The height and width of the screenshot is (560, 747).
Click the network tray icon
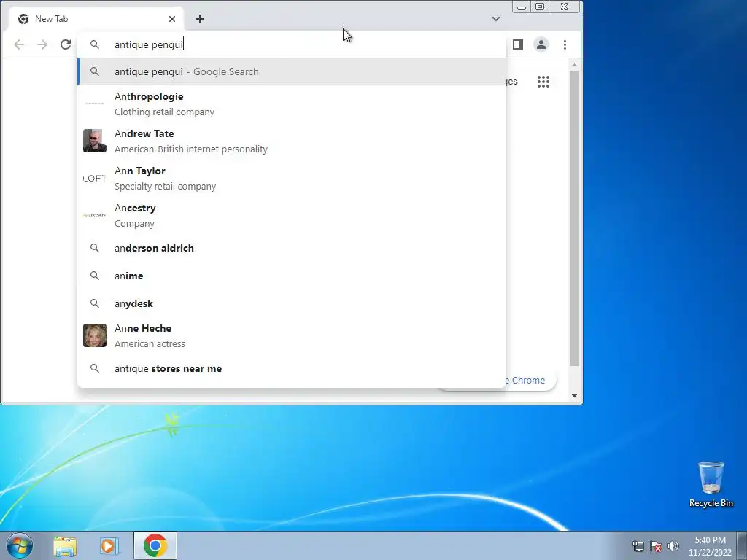(638, 546)
